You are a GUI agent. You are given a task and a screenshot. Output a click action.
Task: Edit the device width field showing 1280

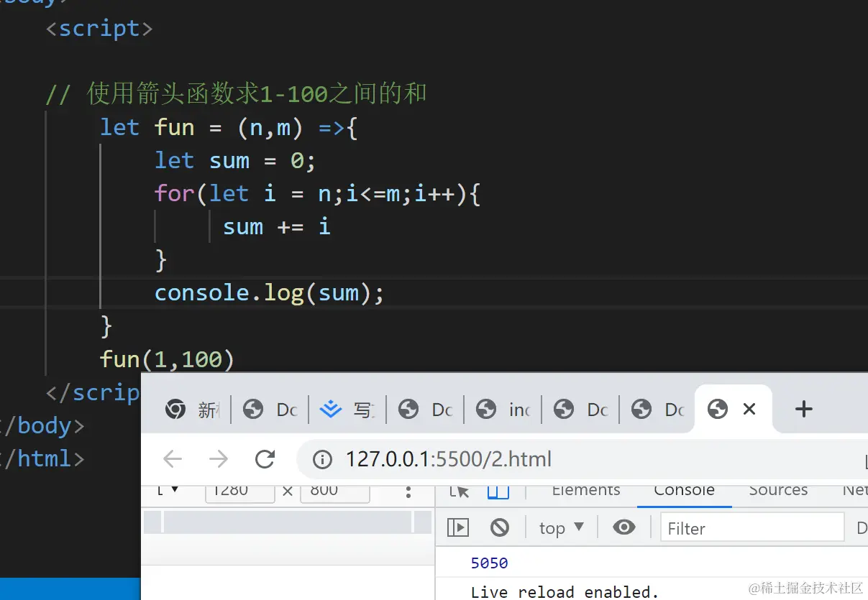(x=240, y=492)
